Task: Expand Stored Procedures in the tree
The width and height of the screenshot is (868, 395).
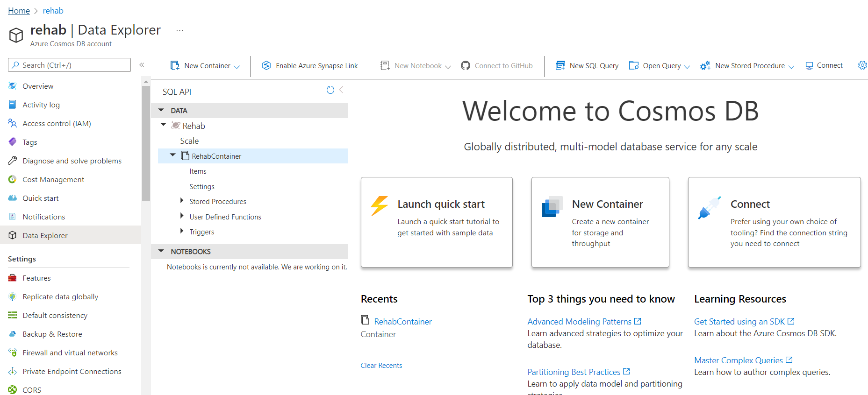Action: click(182, 201)
